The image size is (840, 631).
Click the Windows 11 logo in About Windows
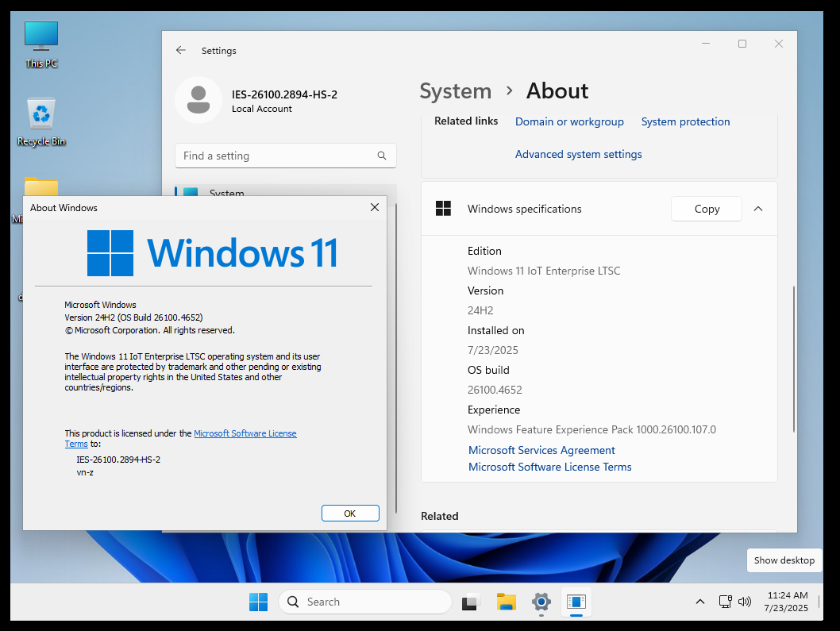pos(213,253)
